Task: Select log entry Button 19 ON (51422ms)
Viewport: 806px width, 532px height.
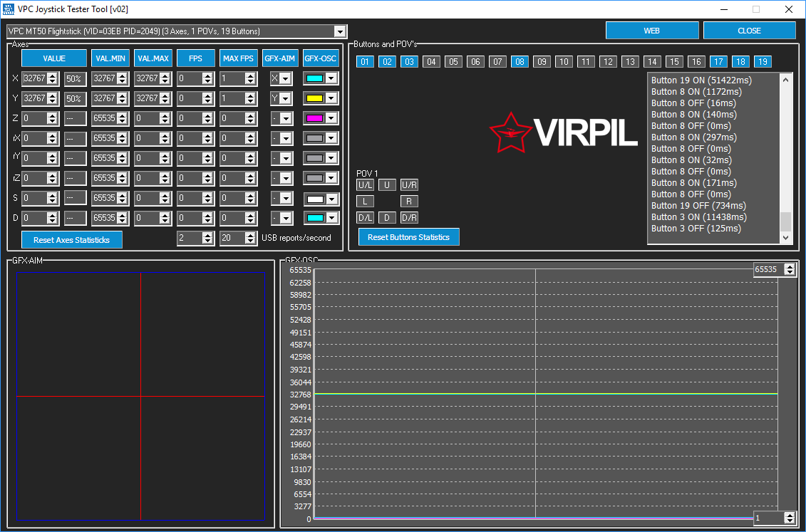Action: pos(701,80)
